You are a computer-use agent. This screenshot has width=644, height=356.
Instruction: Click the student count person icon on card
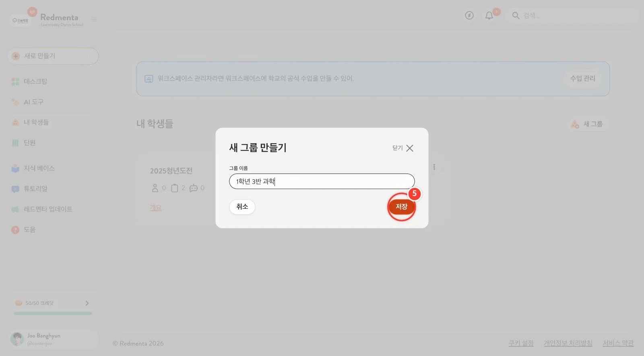coord(155,188)
